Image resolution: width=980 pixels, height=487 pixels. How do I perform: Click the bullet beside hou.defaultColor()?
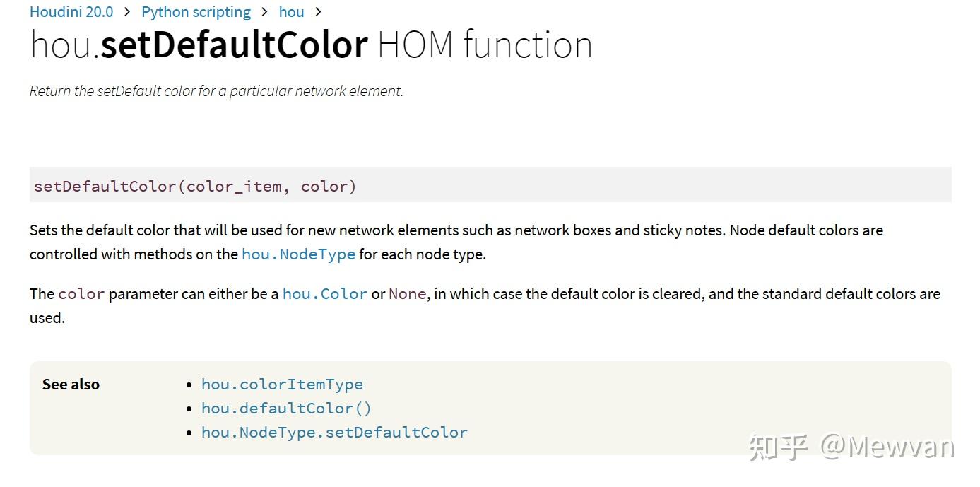pos(189,409)
